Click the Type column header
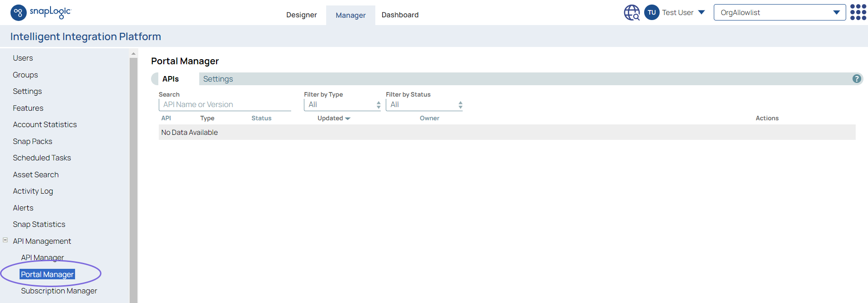Image resolution: width=868 pixels, height=303 pixels. click(x=207, y=118)
